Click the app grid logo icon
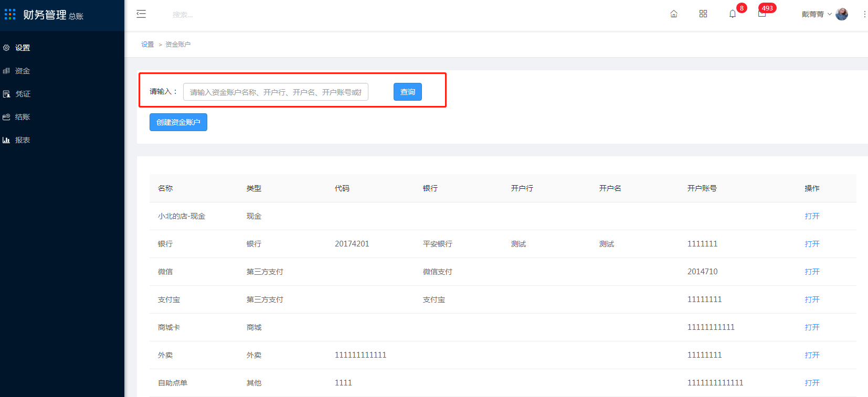This screenshot has height=397, width=868. click(10, 14)
